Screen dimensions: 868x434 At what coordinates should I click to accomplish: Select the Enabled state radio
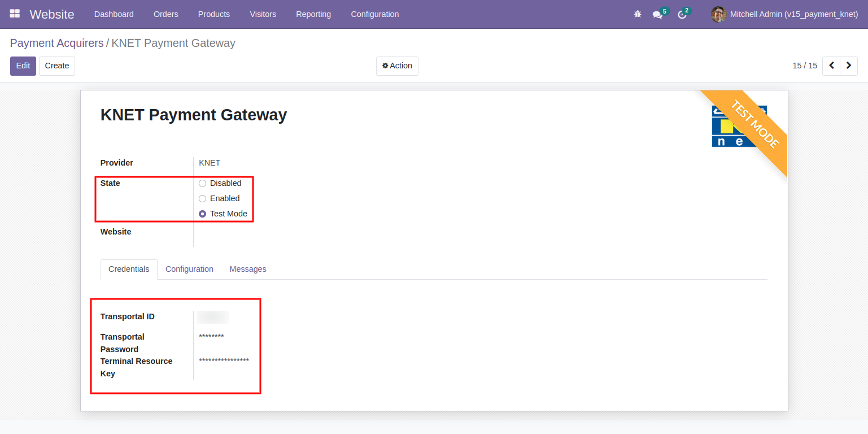tap(203, 198)
